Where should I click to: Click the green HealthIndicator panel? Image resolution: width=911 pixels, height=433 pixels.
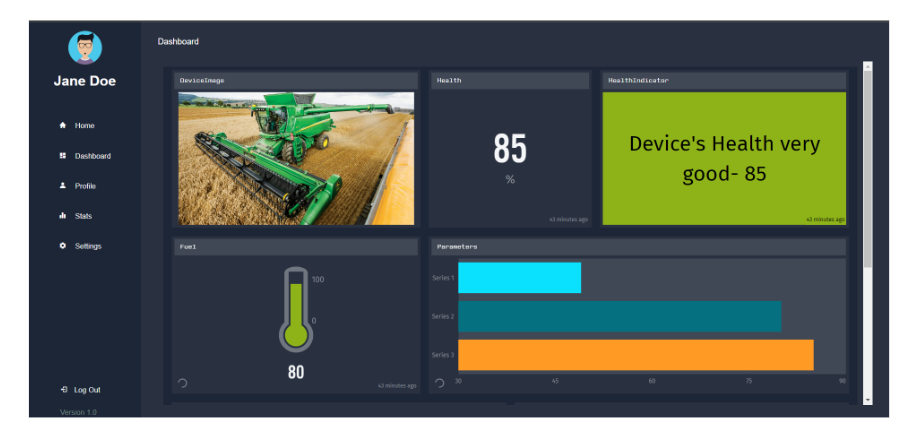pos(724,158)
